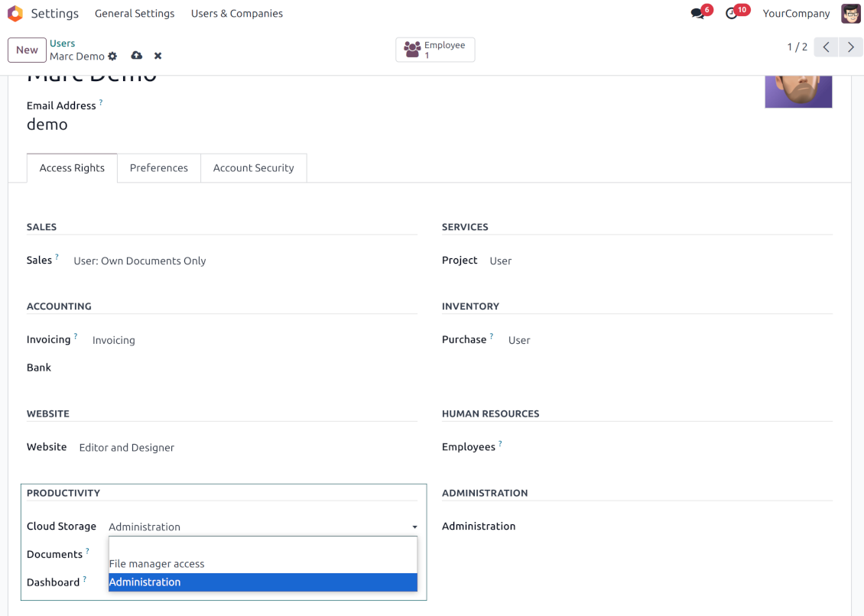This screenshot has width=864, height=616.
Task: Open the General Settings menu
Action: coord(135,14)
